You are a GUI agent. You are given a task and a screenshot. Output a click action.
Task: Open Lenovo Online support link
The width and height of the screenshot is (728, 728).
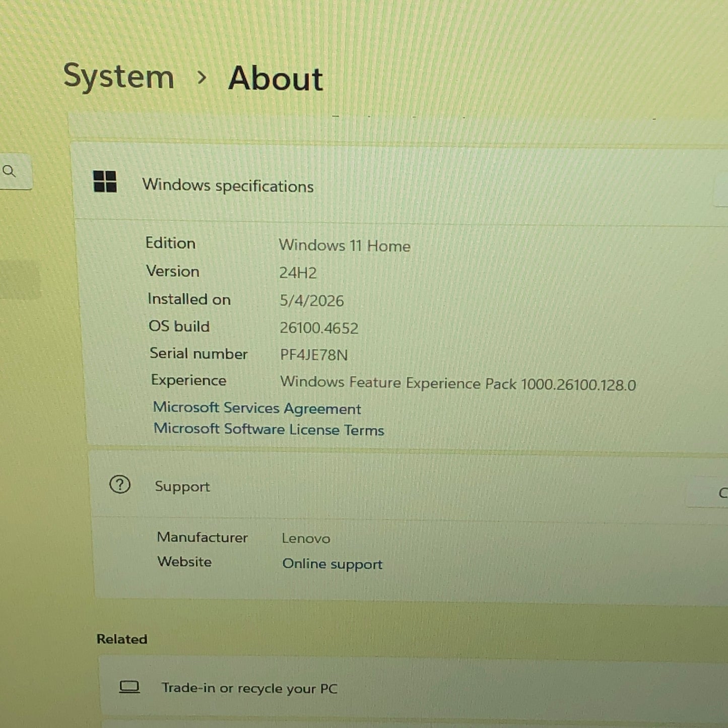point(333,564)
